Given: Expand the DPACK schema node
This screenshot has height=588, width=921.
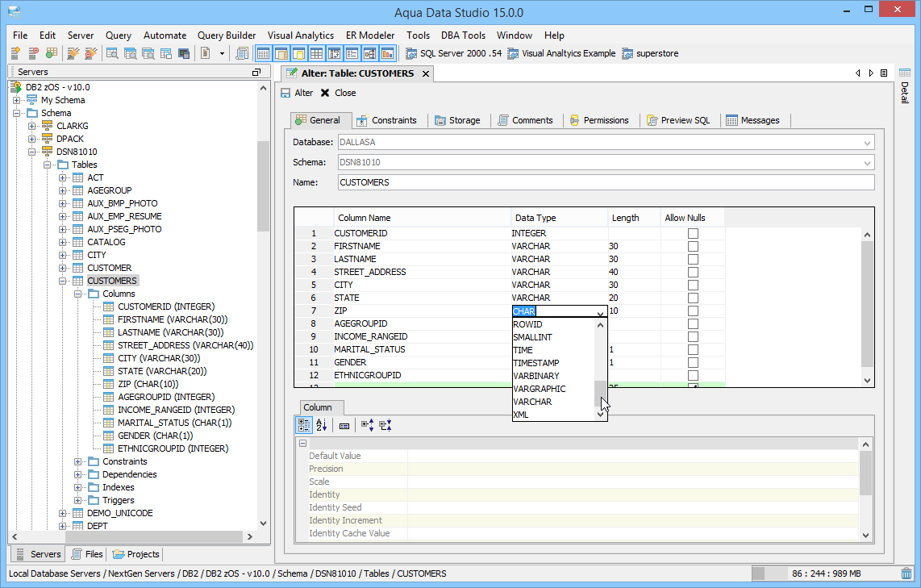Looking at the screenshot, I should point(32,140).
